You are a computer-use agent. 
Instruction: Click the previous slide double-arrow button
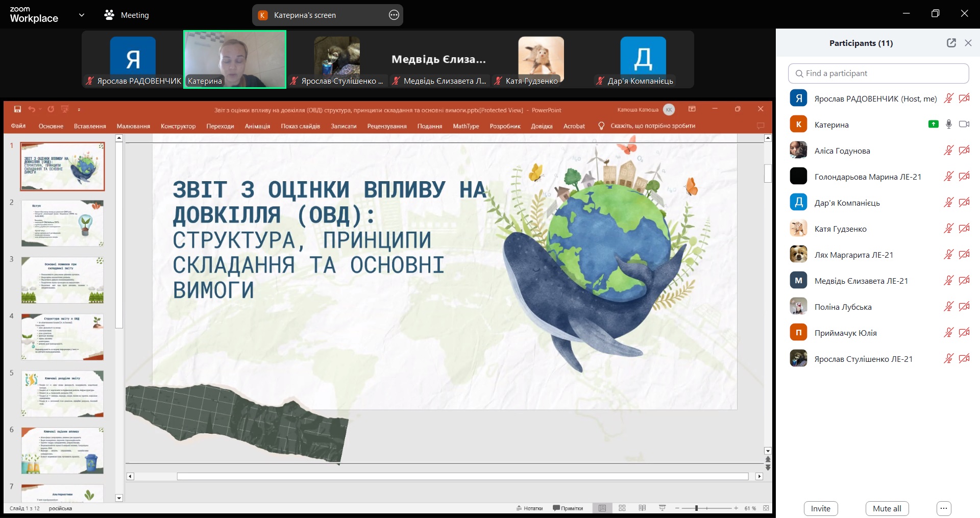pos(768,460)
